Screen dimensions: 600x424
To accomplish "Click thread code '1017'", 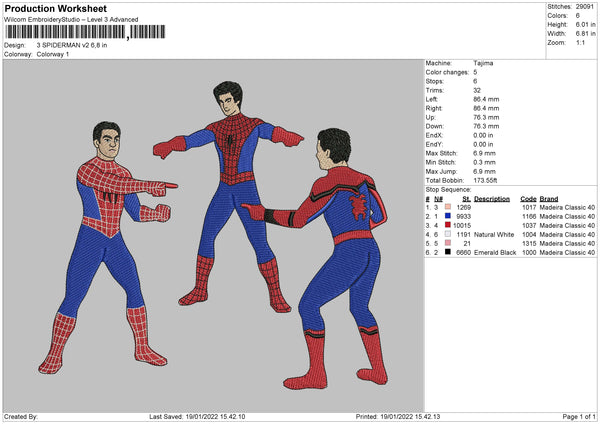I will point(529,207).
